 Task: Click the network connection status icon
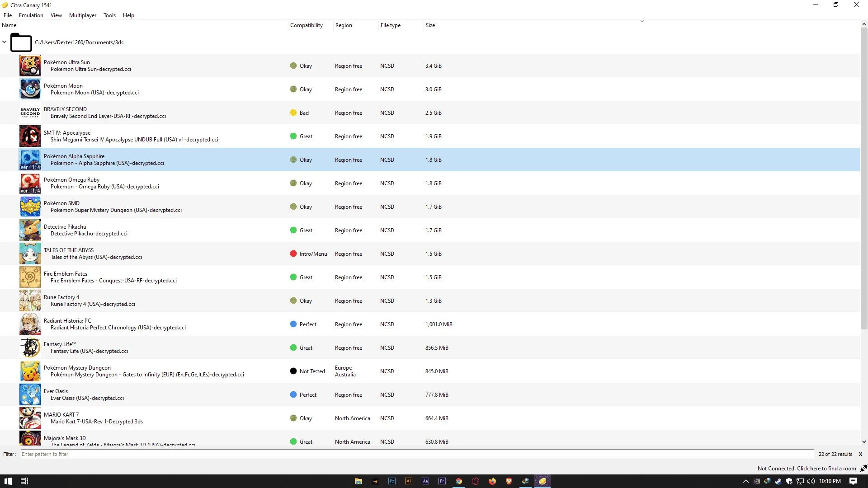[863, 468]
